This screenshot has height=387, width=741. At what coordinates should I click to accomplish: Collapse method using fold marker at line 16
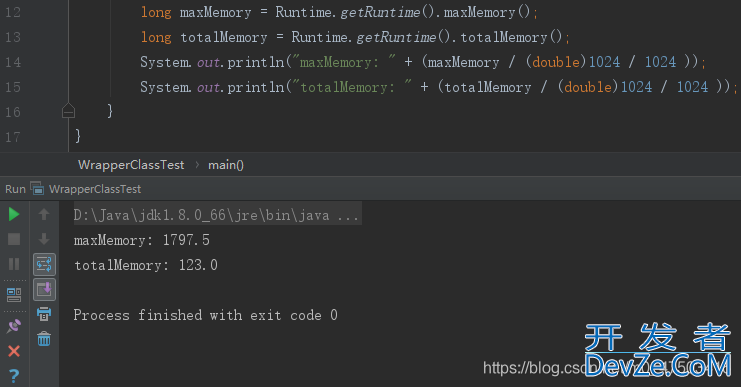tap(69, 112)
